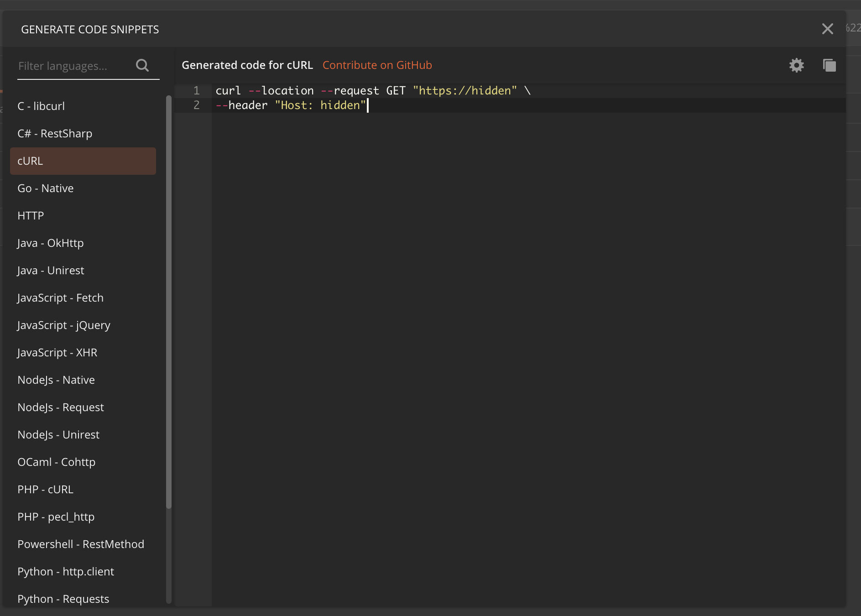Switch to PHP - cURL code generation

coord(45,489)
